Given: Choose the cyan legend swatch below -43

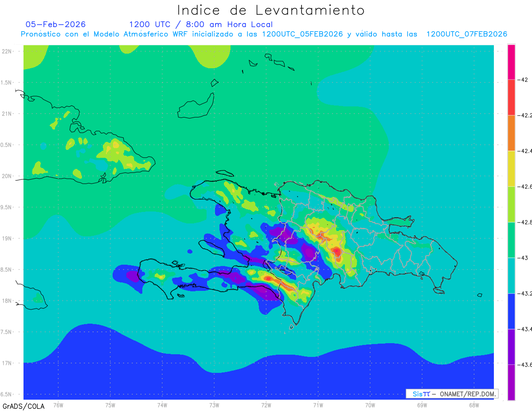Looking at the screenshot, I should (511, 275).
